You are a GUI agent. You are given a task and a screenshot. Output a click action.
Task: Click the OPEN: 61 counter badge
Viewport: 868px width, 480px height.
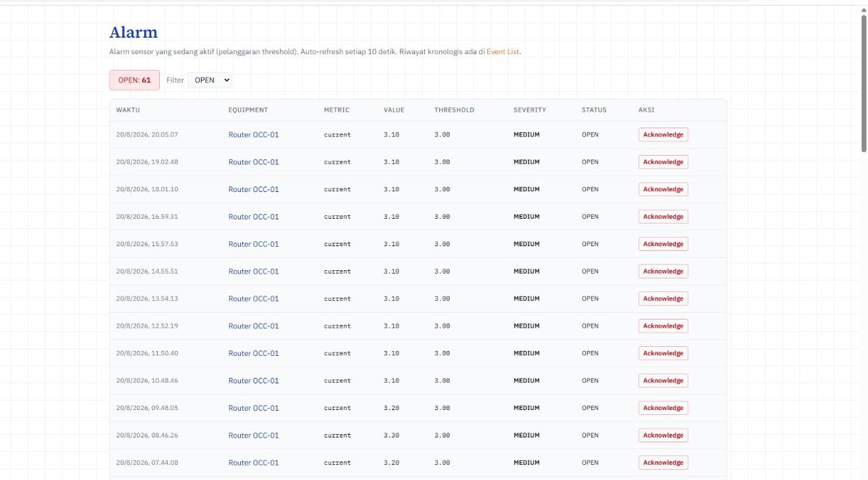pos(134,80)
